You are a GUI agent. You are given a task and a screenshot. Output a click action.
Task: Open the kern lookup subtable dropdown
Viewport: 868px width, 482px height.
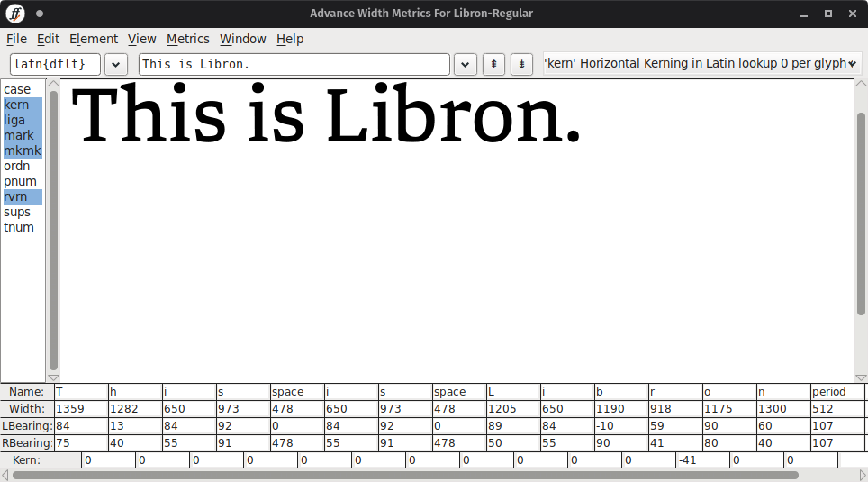[x=701, y=64]
